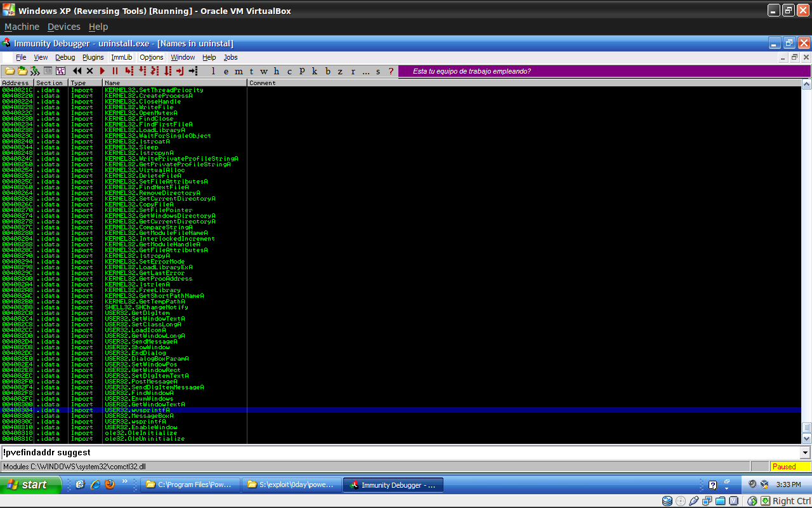The image size is (812, 508).
Task: Click the second folder toolbar icon
Action: click(x=22, y=71)
